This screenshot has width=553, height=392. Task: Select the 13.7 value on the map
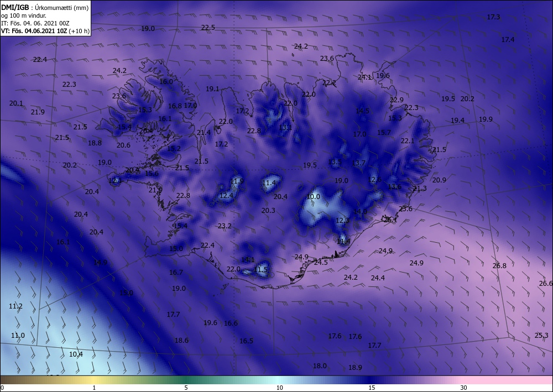click(359, 163)
